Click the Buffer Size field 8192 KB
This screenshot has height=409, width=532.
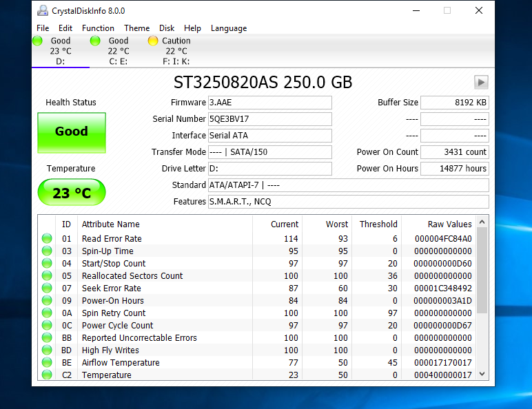point(455,103)
